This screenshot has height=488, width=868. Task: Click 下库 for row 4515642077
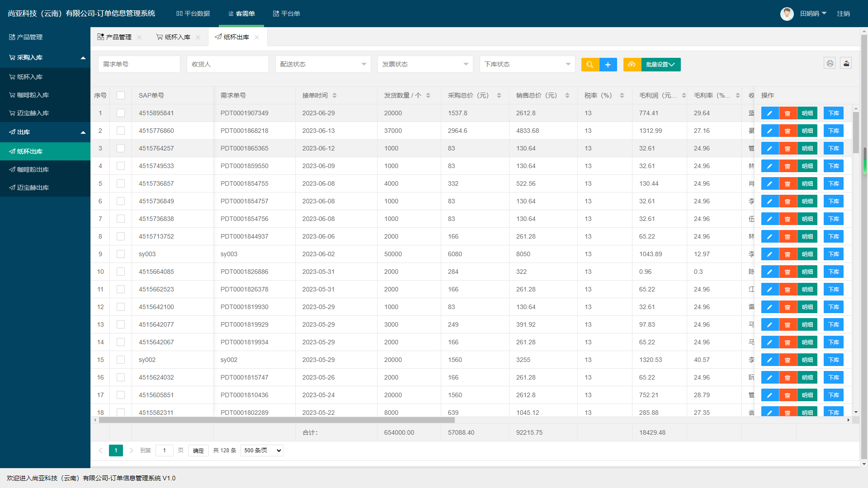coord(834,325)
